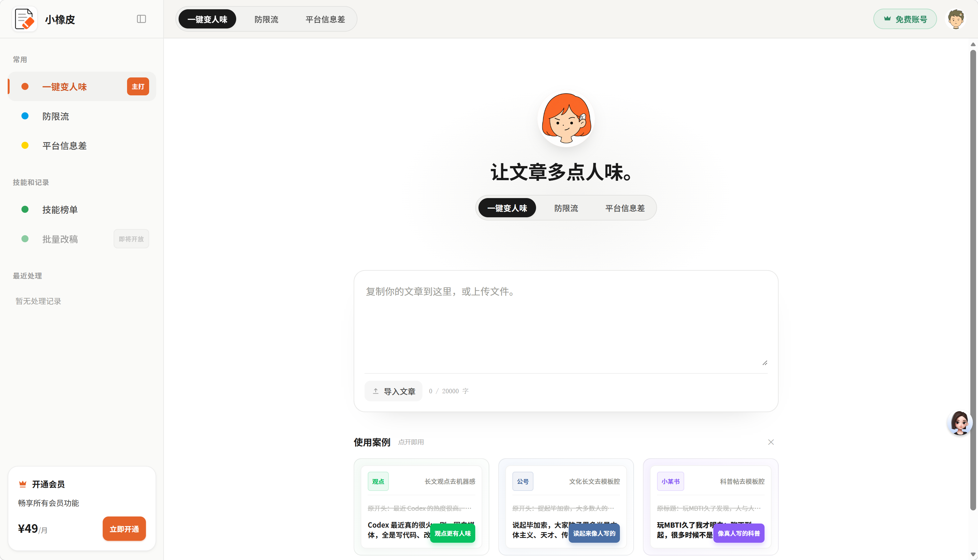Switch to 平台信息差 tab in top bar
The width and height of the screenshot is (978, 560).
pyautogui.click(x=325, y=19)
